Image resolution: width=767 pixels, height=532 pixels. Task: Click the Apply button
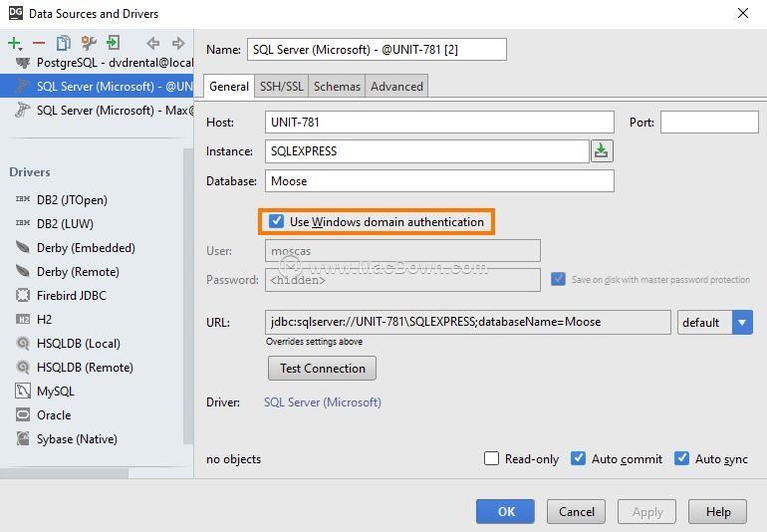pyautogui.click(x=647, y=511)
